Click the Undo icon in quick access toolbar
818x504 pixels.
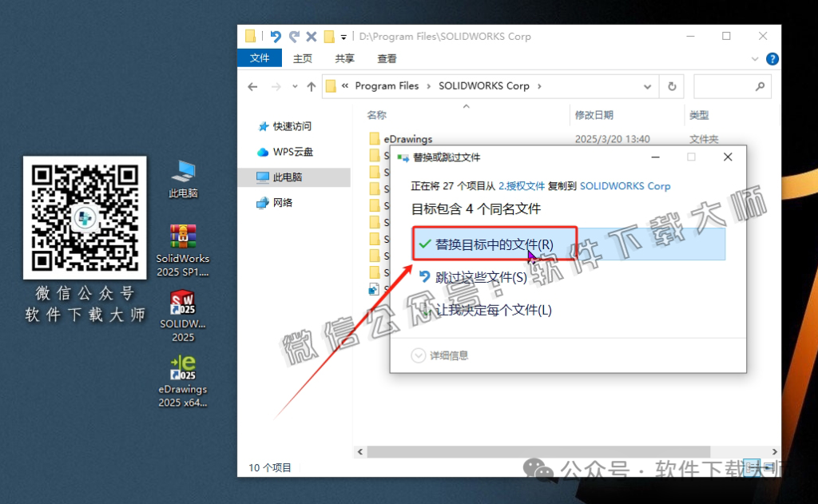pos(277,36)
